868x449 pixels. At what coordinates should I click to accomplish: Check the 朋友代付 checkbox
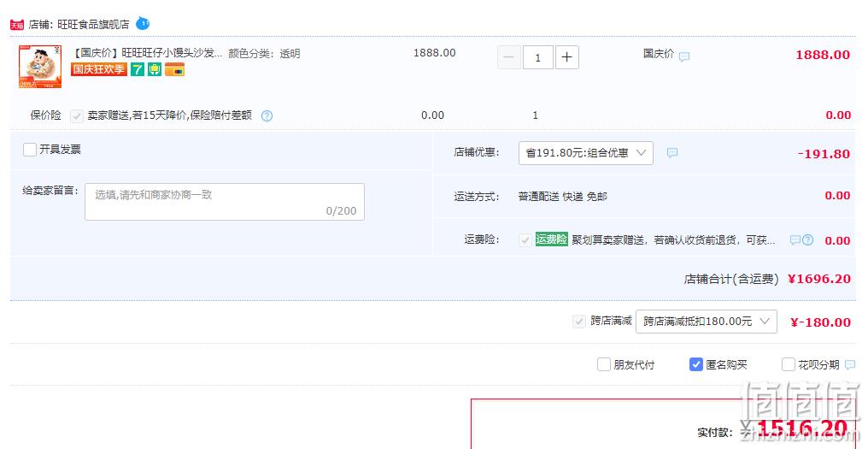603,364
